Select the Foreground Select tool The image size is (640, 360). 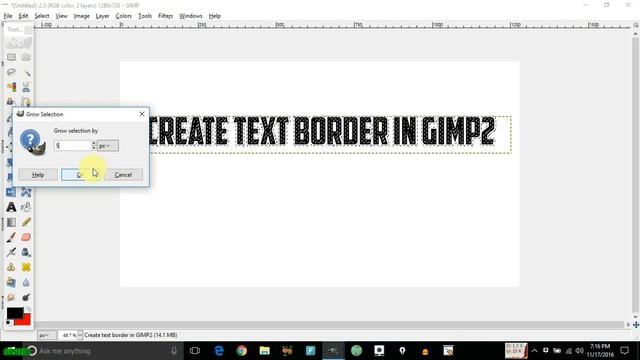tap(11, 102)
